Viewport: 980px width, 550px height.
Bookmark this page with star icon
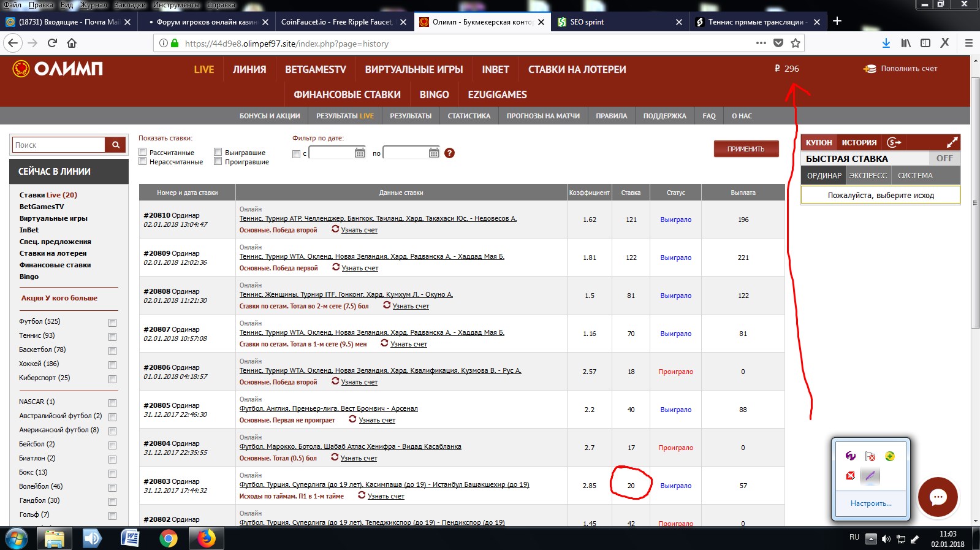click(796, 43)
